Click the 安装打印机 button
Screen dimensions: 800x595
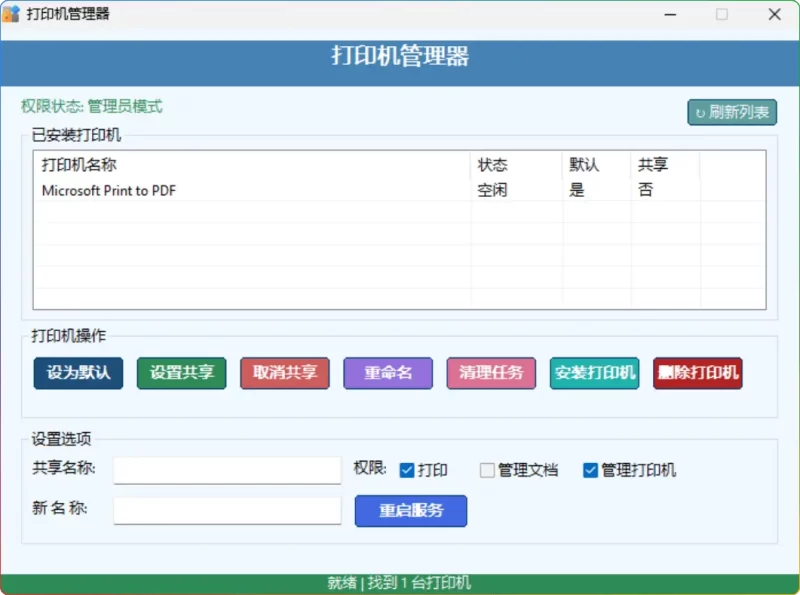click(x=595, y=373)
